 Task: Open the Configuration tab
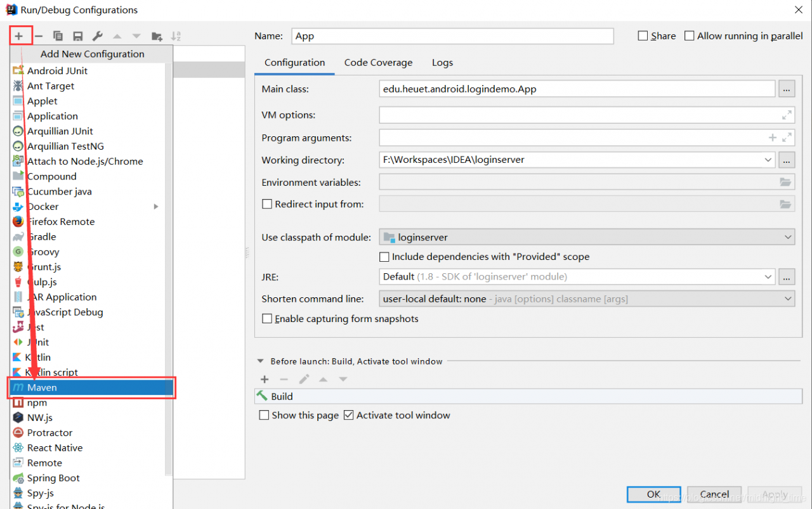point(295,63)
